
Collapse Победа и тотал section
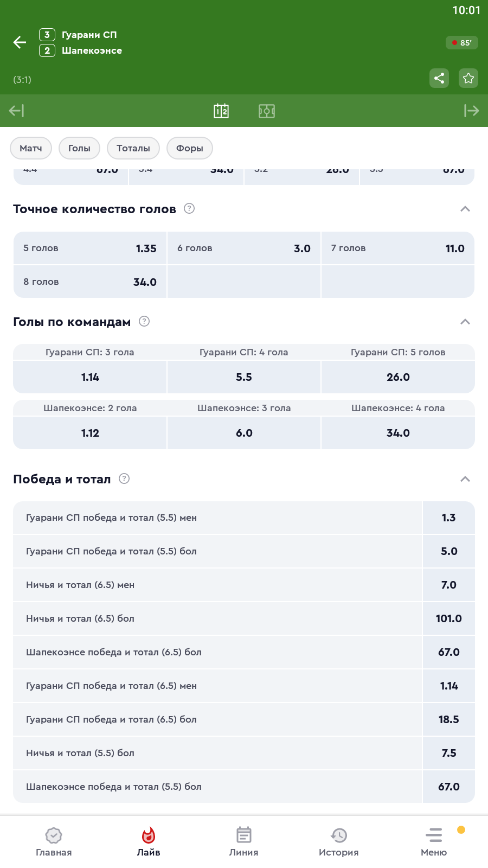click(x=465, y=479)
